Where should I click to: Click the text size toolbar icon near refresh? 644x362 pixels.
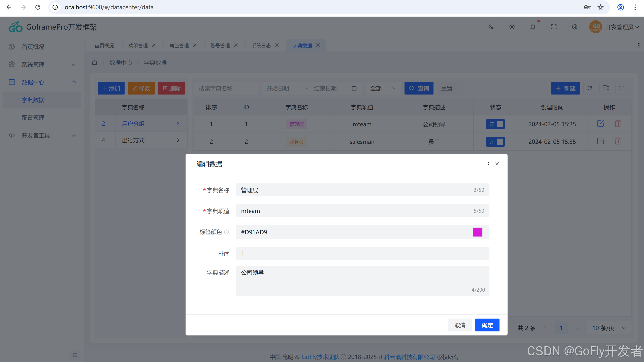[x=606, y=88]
